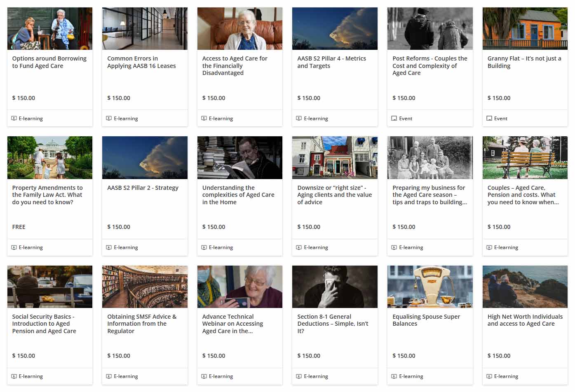This screenshot has height=392, width=575.
Task: Open Options around Borrowing to Fund Aged Care
Action: coord(49,62)
